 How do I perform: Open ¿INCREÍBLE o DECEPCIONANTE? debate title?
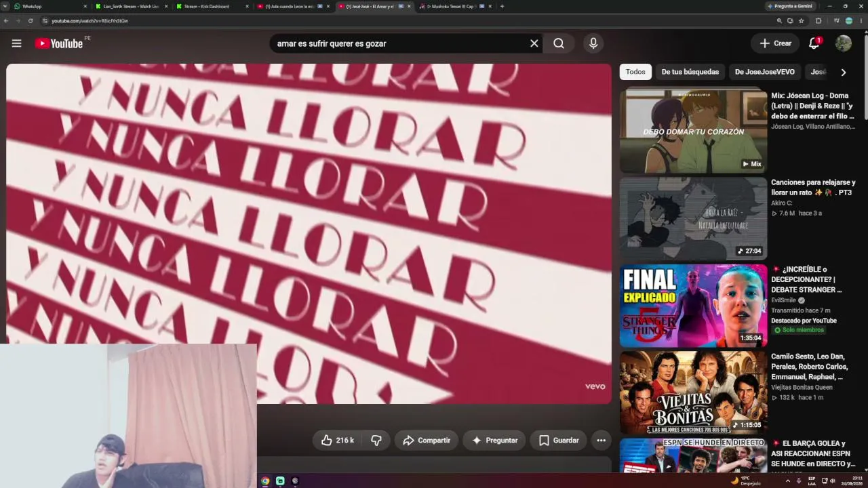point(807,279)
